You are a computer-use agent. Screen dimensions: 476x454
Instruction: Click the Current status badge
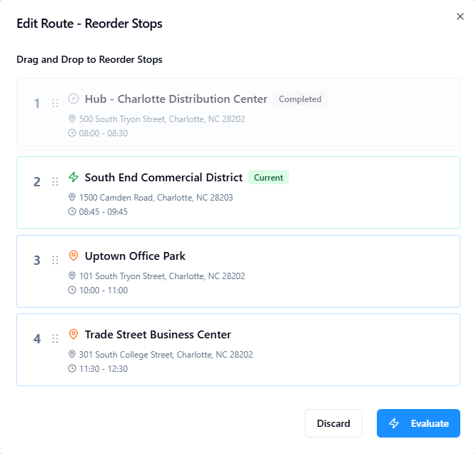tap(268, 178)
